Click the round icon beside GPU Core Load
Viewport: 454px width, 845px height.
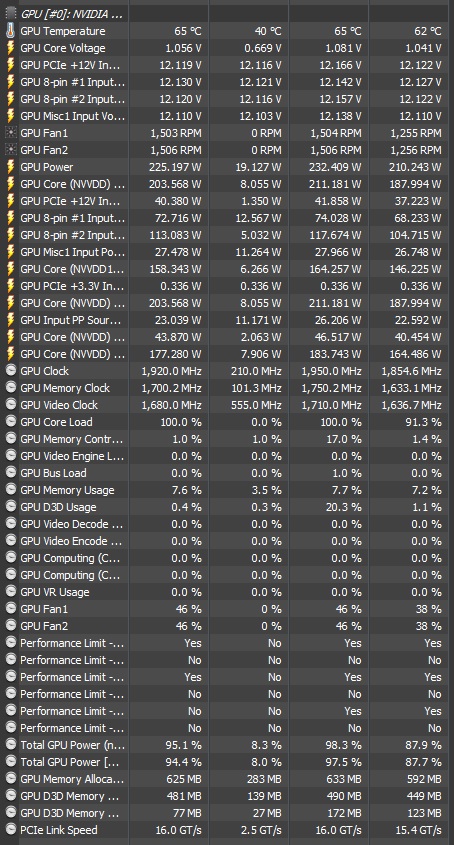pos(11,422)
